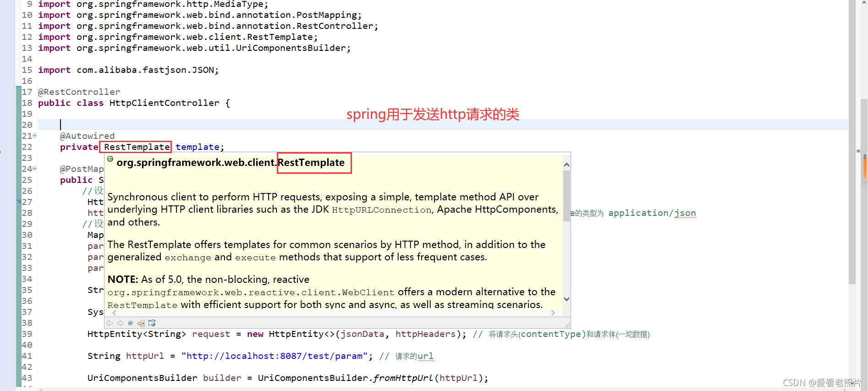Click the localhost:8087/test/param URL string
Image resolution: width=868 pixels, height=391 pixels.
click(275, 356)
